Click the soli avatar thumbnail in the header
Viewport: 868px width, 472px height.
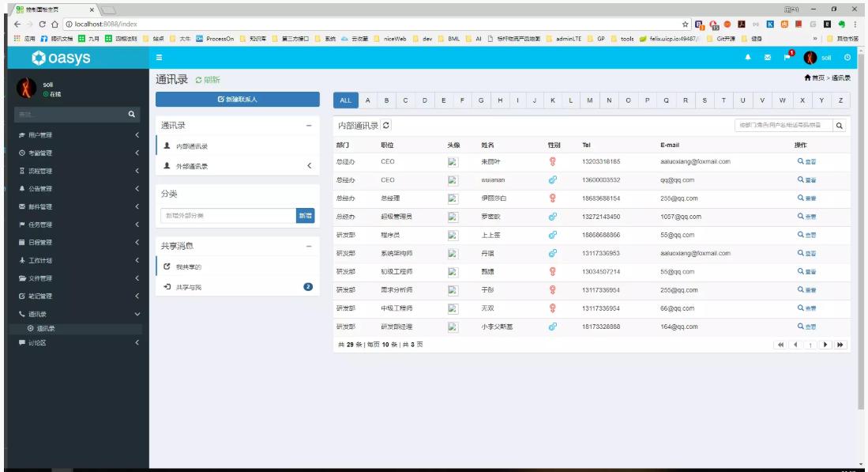809,58
